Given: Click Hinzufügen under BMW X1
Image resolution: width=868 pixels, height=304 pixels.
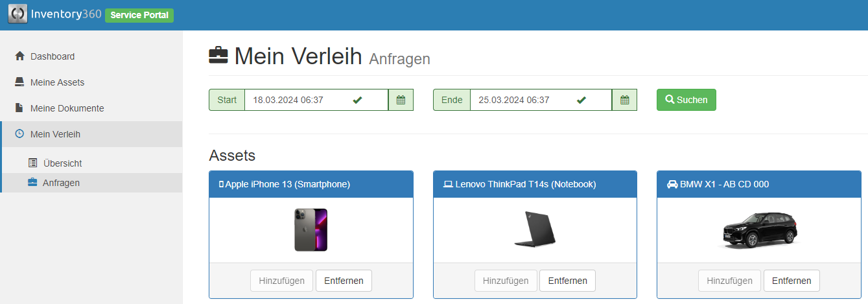Looking at the screenshot, I should (729, 281).
